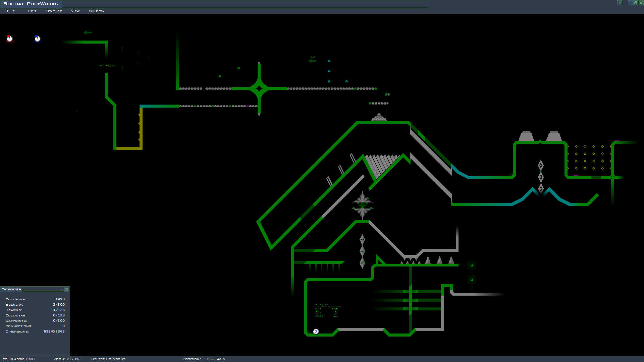The width and height of the screenshot is (644, 362).
Task: Click the green left arrow near top-left
Action: pos(88,33)
